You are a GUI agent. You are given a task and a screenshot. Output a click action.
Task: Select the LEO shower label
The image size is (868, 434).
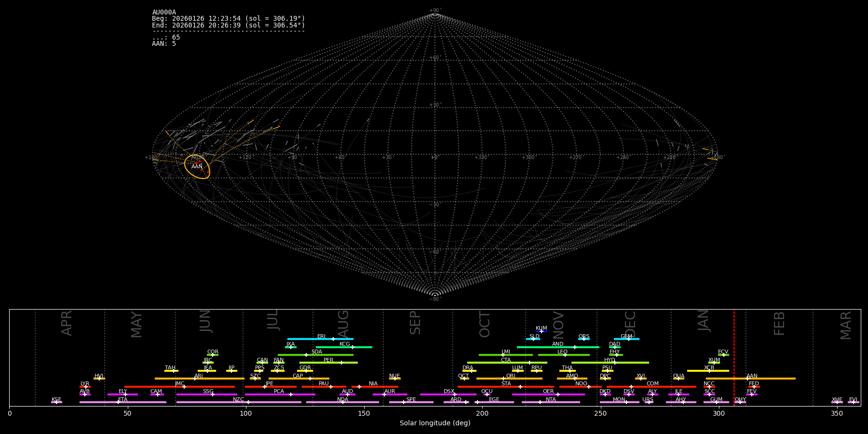click(563, 352)
